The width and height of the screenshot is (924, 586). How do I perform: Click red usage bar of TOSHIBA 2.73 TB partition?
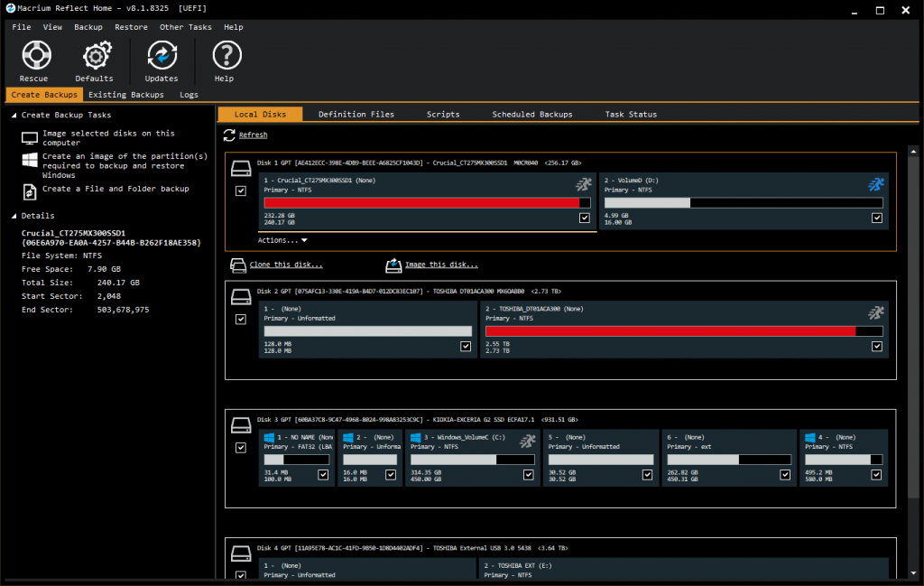tap(684, 331)
